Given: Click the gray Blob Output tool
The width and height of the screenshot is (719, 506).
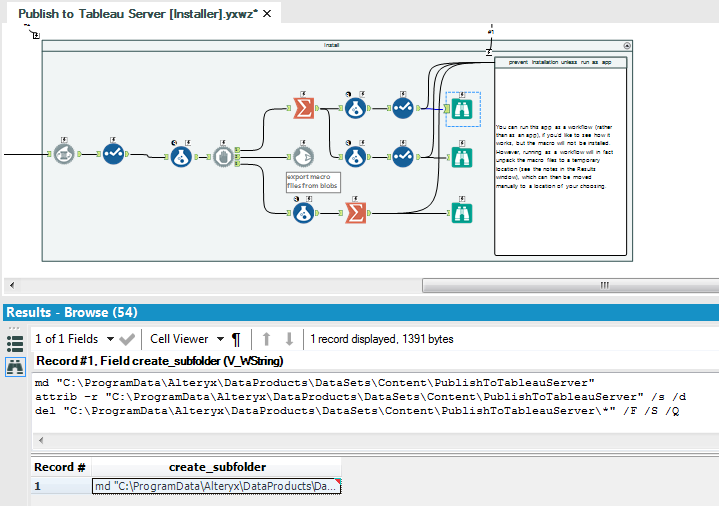Looking at the screenshot, I should pos(303,157).
